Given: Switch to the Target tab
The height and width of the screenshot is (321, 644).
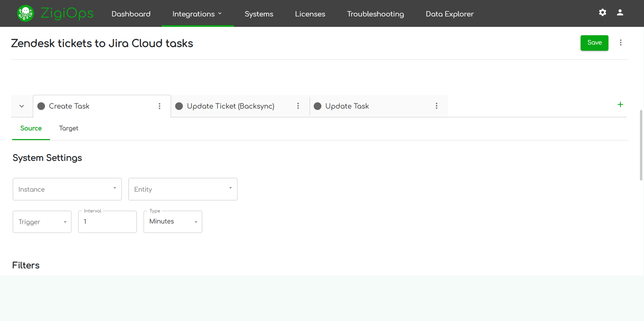Looking at the screenshot, I should (x=69, y=128).
